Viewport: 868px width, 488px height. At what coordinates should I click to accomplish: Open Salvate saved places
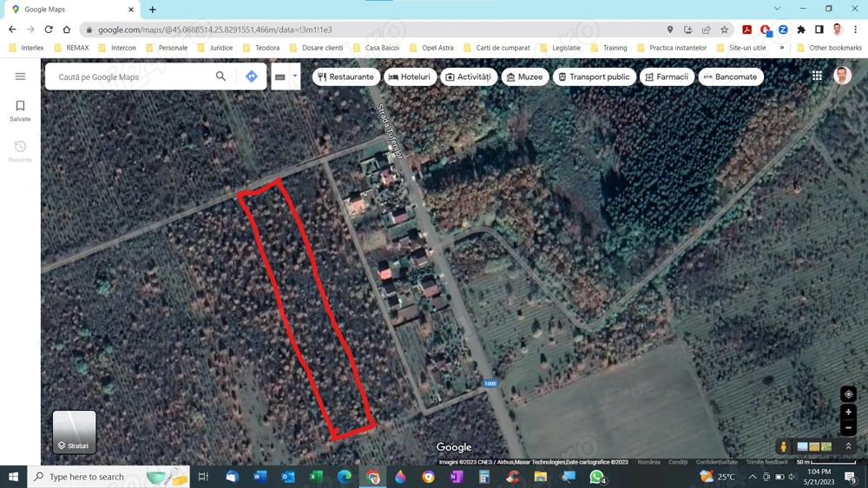pyautogui.click(x=20, y=111)
